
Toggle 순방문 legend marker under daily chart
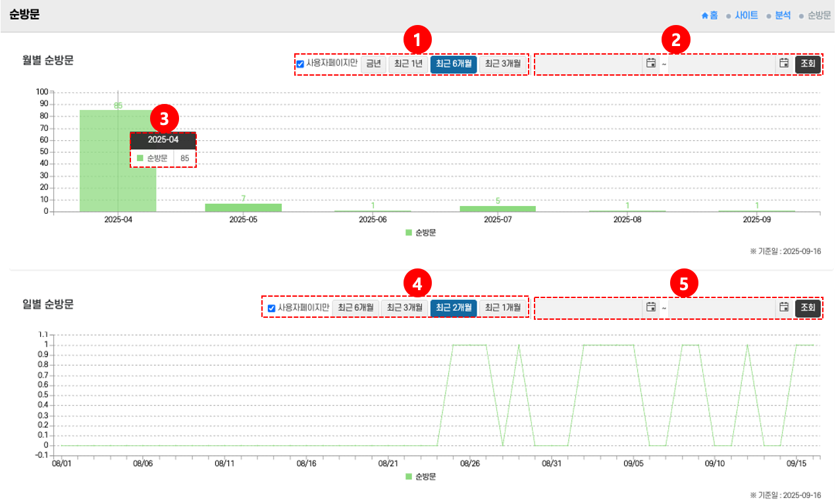409,476
